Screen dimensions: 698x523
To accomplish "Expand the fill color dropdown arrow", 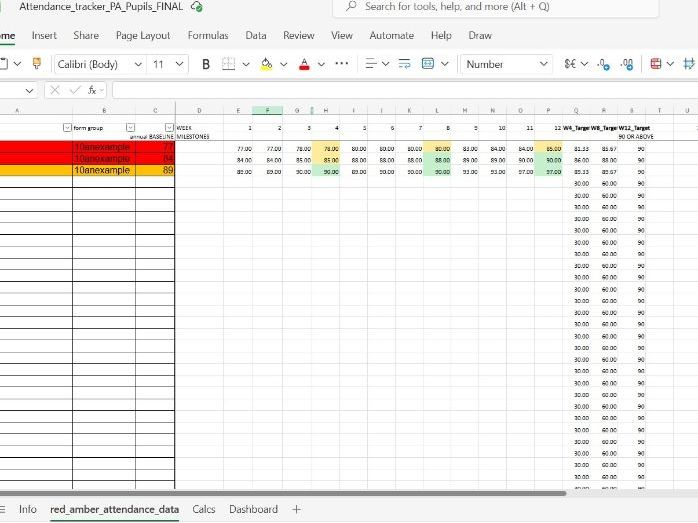I will (284, 64).
